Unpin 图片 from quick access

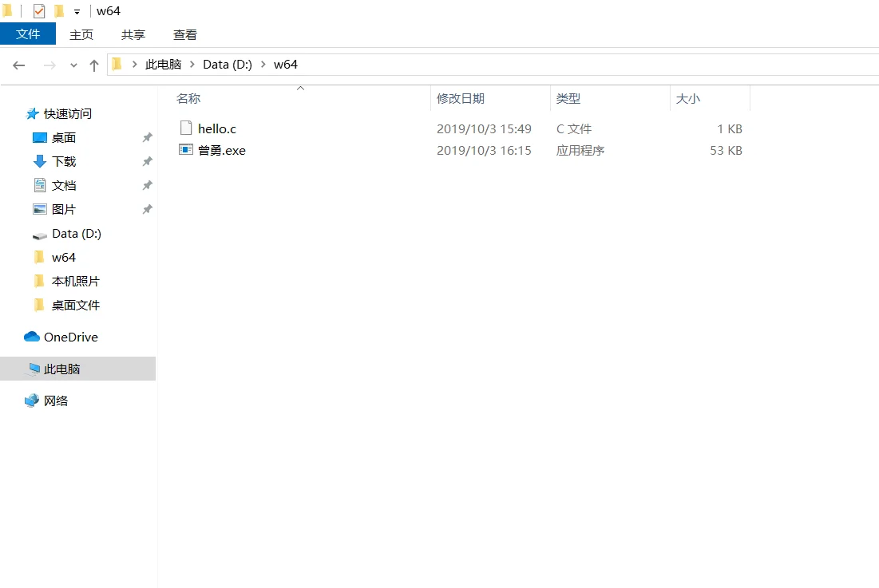pos(146,209)
